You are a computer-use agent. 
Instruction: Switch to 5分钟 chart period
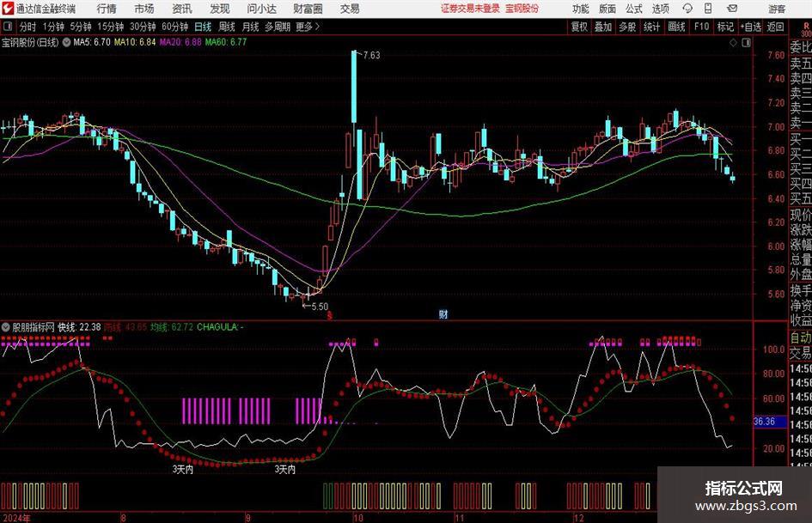point(80,27)
